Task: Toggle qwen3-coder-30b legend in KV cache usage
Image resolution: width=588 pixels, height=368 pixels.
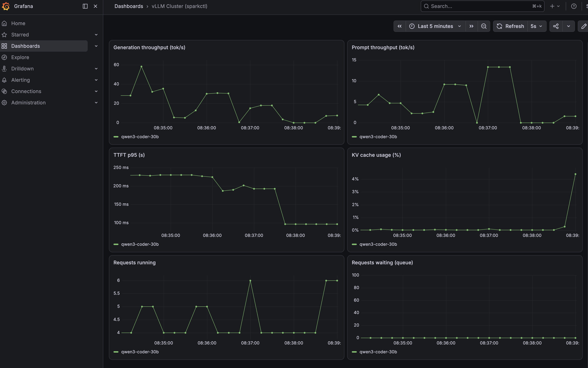Action: coord(378,244)
